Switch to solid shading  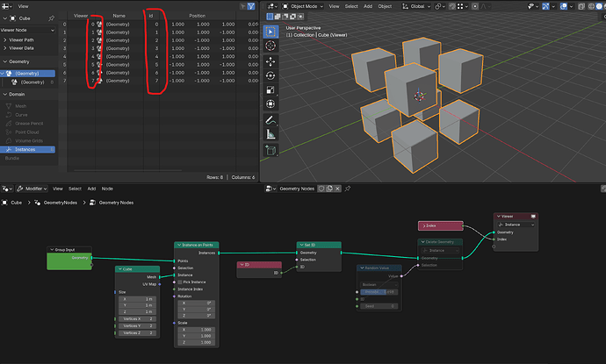click(x=600, y=6)
